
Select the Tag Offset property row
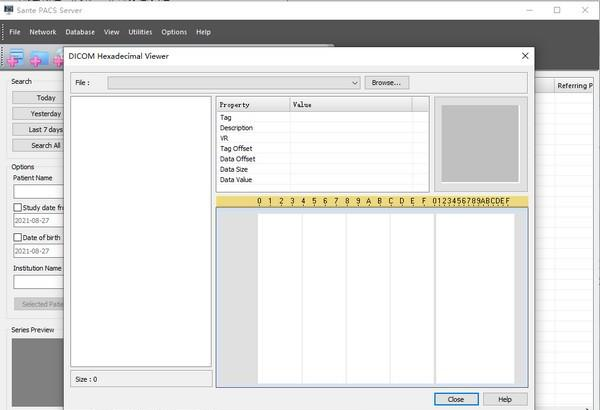click(x=322, y=149)
